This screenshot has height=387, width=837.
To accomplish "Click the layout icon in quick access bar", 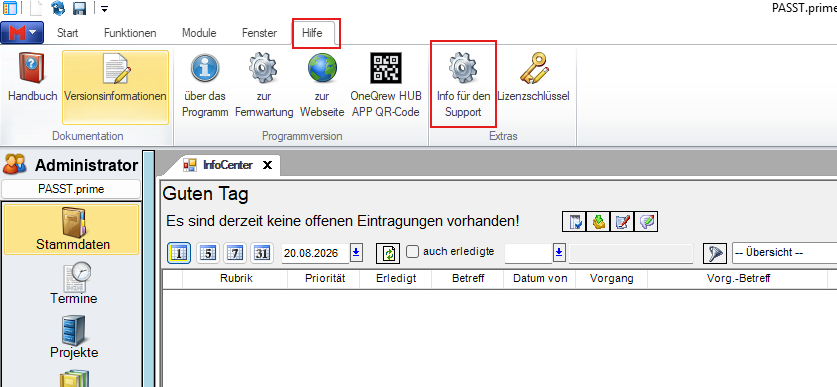I will coord(10,8).
